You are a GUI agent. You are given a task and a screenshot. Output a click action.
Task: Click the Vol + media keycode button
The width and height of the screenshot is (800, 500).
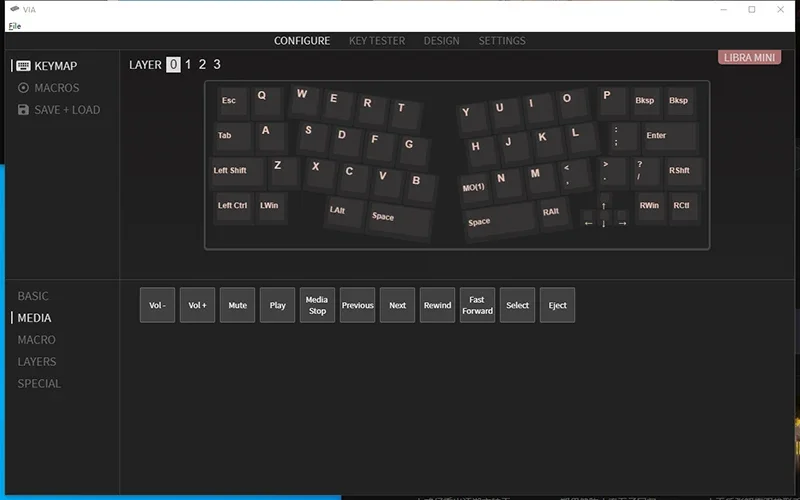click(x=197, y=305)
